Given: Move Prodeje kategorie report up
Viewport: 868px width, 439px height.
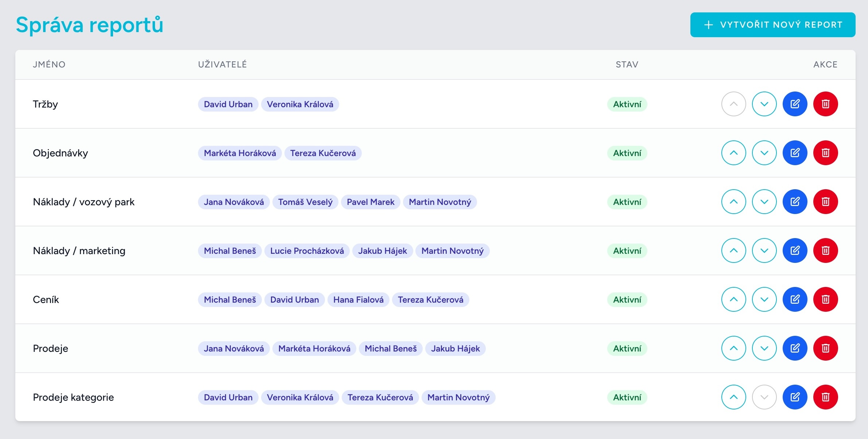Looking at the screenshot, I should (x=733, y=397).
